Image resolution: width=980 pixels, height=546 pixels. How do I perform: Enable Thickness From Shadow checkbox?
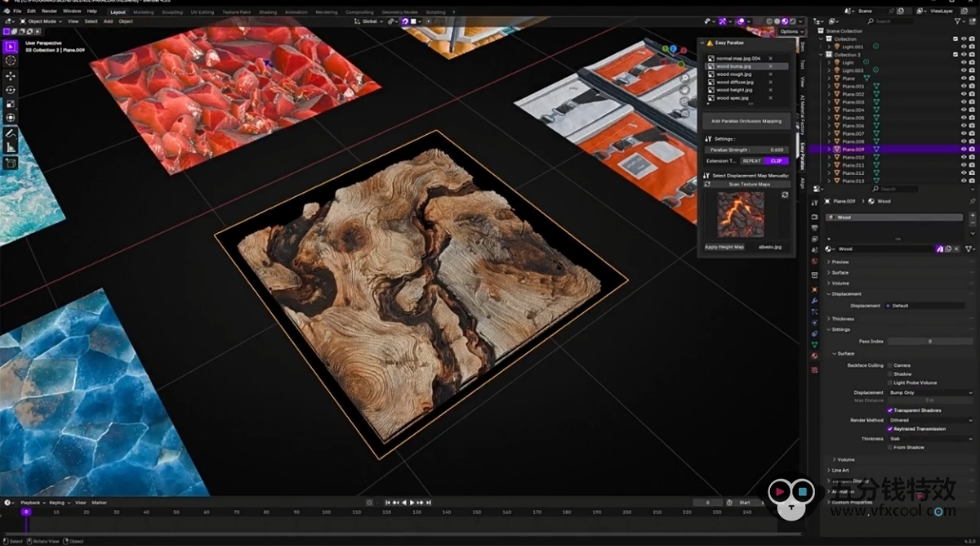890,447
